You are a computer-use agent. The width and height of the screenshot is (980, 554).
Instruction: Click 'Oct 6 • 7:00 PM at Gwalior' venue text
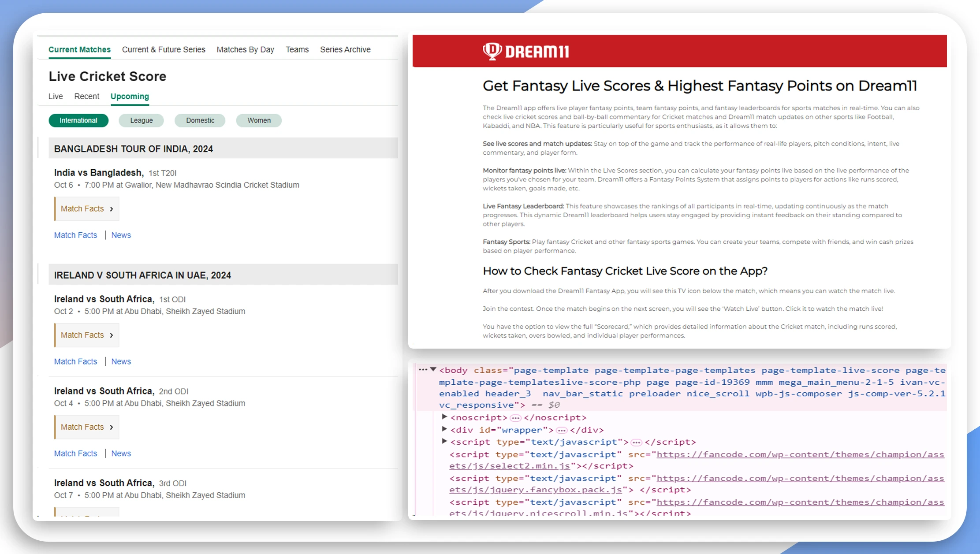(176, 185)
